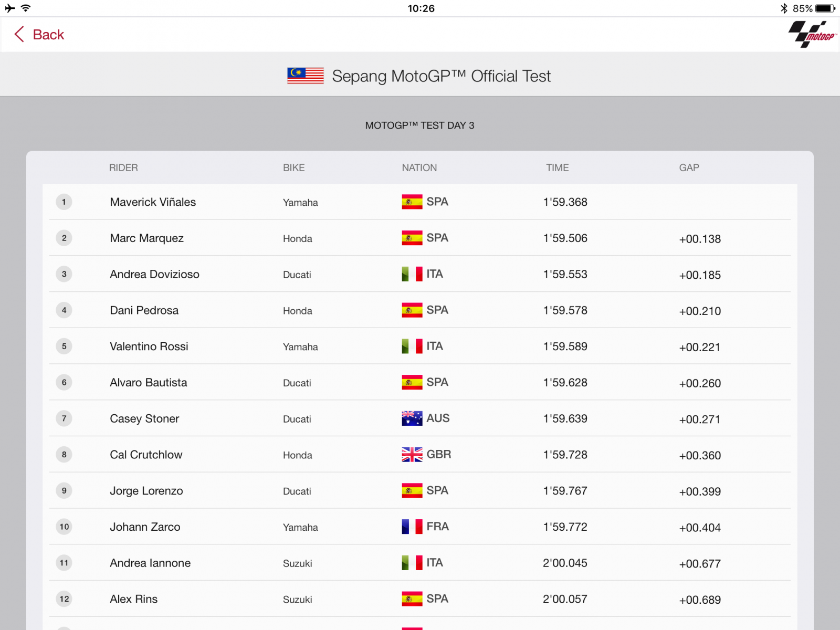Image resolution: width=840 pixels, height=630 pixels.
Task: Select the TIME column header
Action: [x=557, y=168]
